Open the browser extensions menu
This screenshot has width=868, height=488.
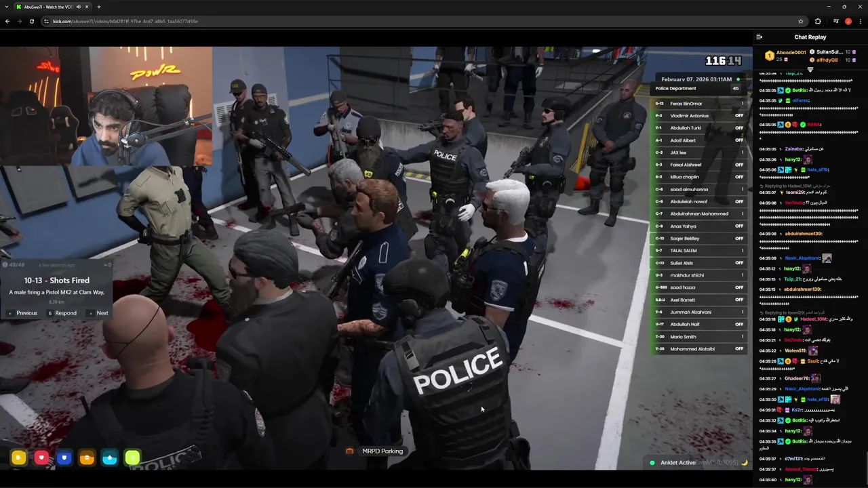click(x=817, y=21)
